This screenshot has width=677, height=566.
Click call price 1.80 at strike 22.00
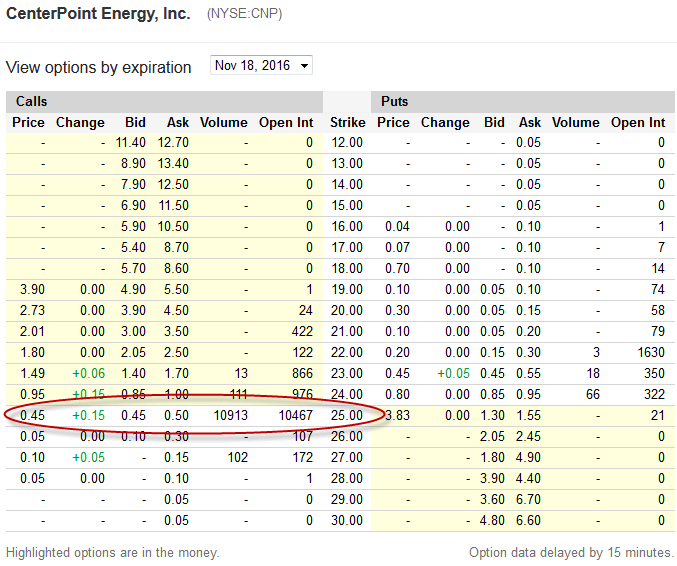tap(32, 352)
